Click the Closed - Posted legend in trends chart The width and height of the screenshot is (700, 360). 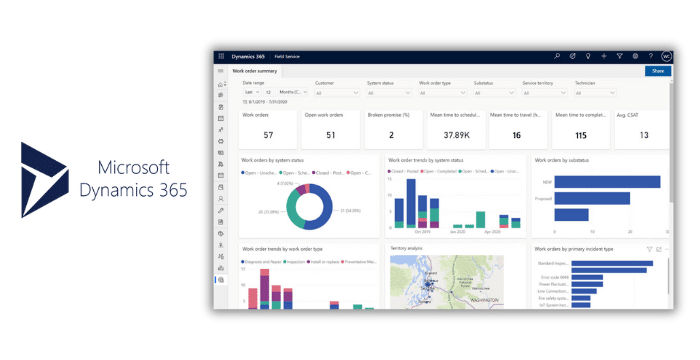click(x=404, y=172)
